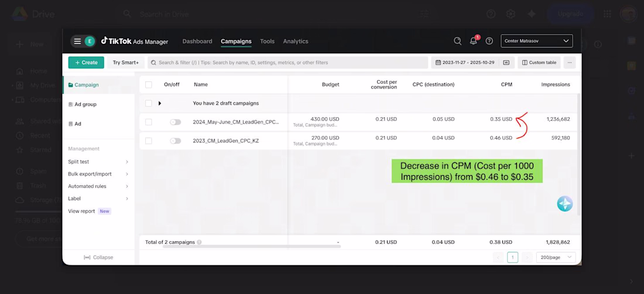Click info icon beside Total of 2 campaigns
Viewport: 644px width, 294px height.
click(x=199, y=242)
